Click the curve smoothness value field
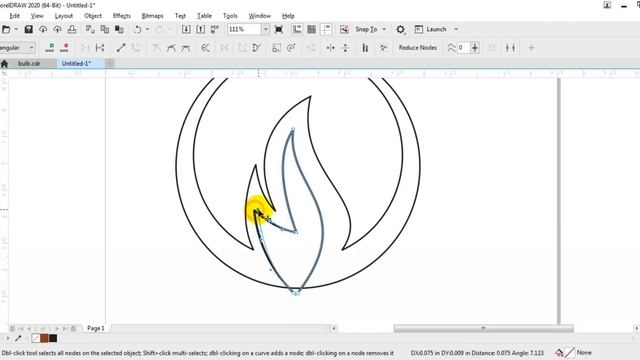 [464, 48]
